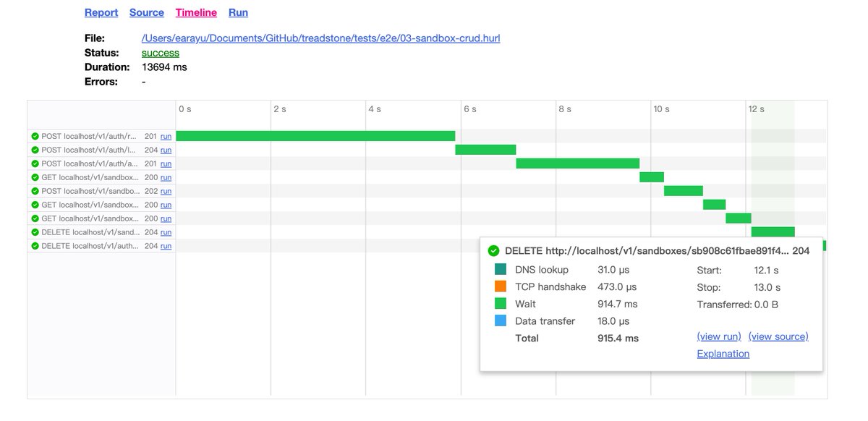The width and height of the screenshot is (868, 421).
Task: Select the POST localhost/v1/auth/r... request label
Action: pyautogui.click(x=89, y=136)
